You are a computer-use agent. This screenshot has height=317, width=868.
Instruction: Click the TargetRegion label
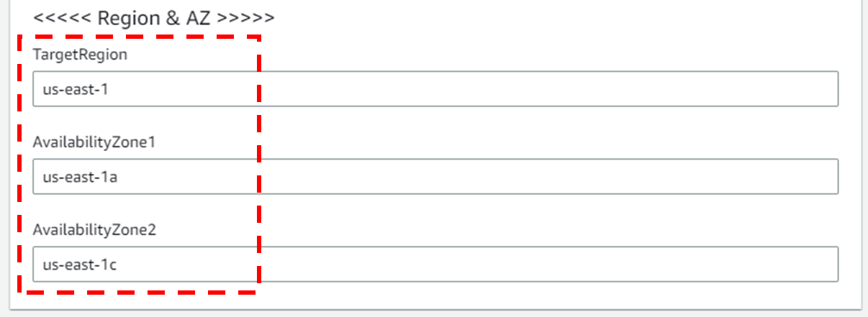pyautogui.click(x=80, y=55)
